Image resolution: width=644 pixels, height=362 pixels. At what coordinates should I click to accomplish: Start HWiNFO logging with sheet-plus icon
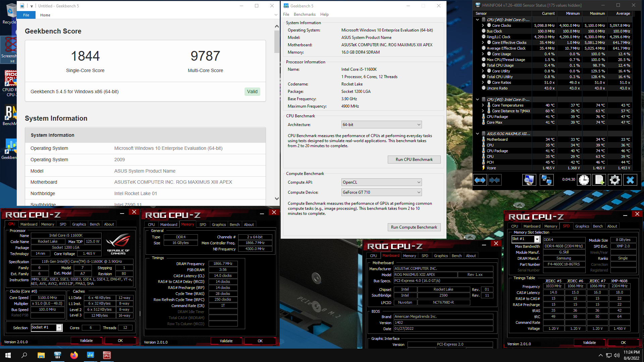click(x=599, y=180)
